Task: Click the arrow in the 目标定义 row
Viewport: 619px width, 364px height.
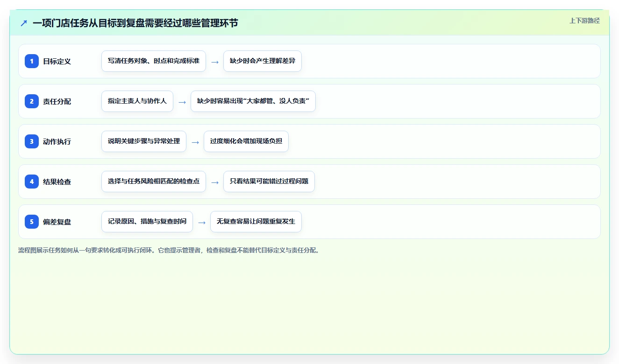Action: coord(215,62)
